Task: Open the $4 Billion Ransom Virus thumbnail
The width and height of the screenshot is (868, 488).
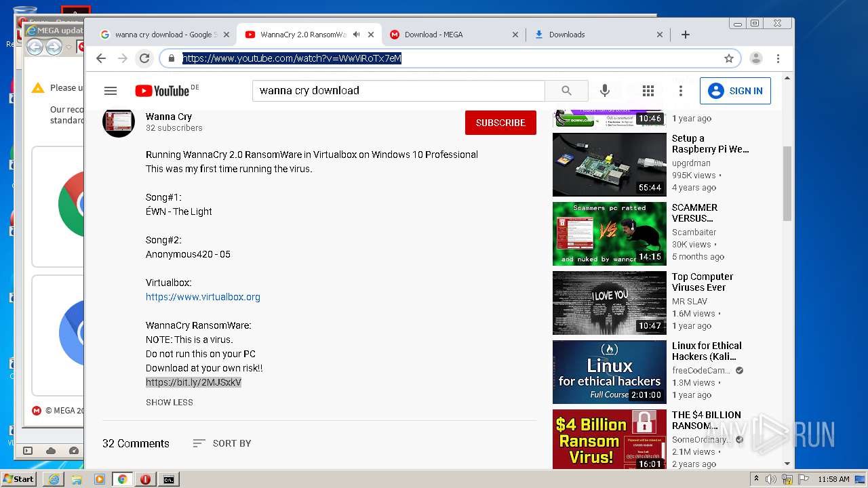Action: pyautogui.click(x=610, y=439)
